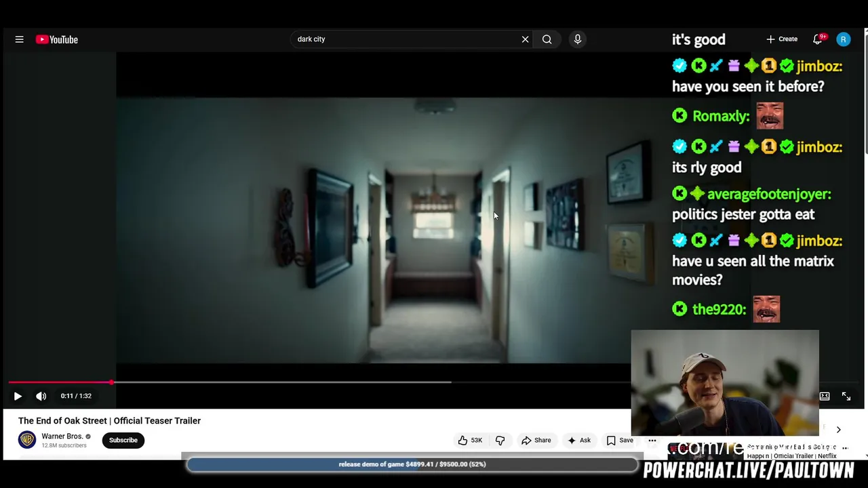
Task: Dislike the video
Action: pos(500,441)
